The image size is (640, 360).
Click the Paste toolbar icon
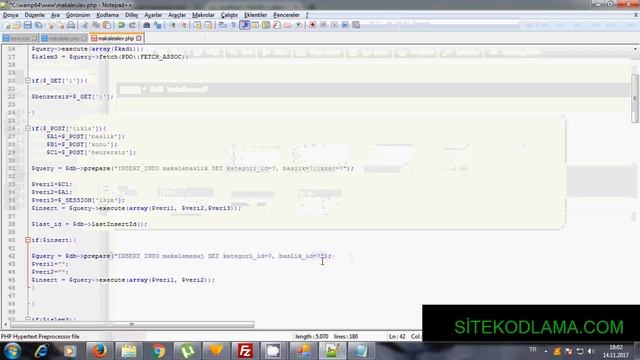tap(107, 25)
